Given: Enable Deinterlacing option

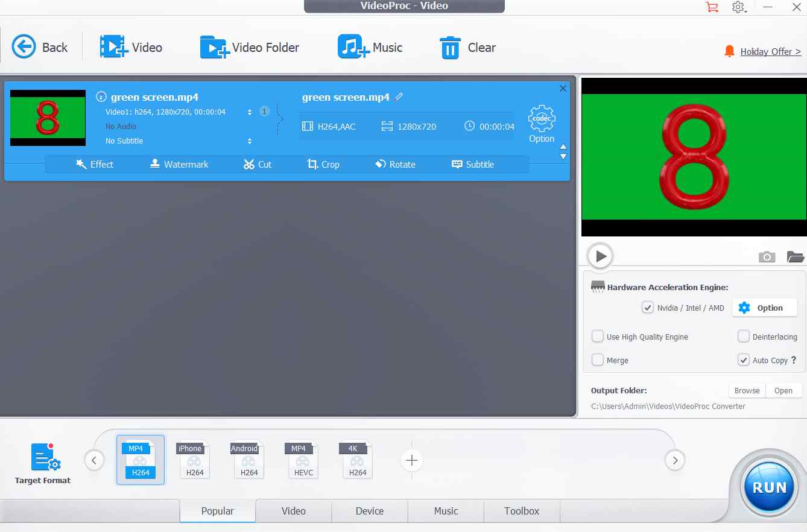Looking at the screenshot, I should click(x=744, y=337).
